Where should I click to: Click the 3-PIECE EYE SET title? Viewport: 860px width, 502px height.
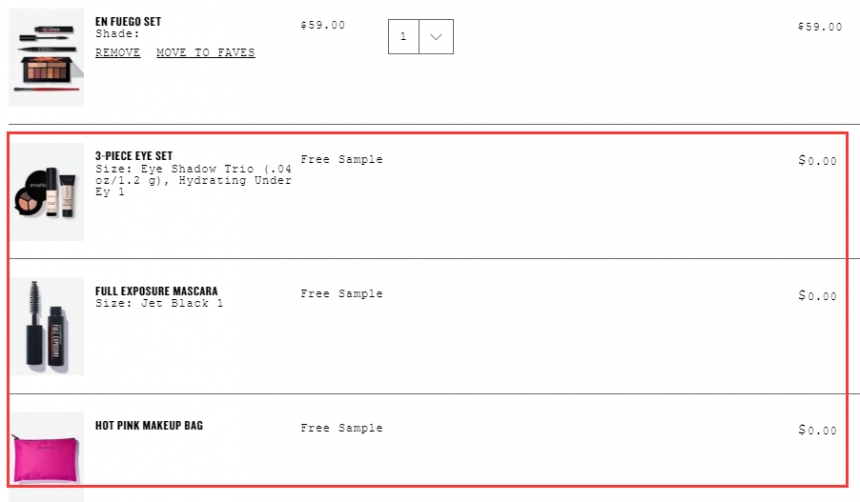tap(134, 156)
